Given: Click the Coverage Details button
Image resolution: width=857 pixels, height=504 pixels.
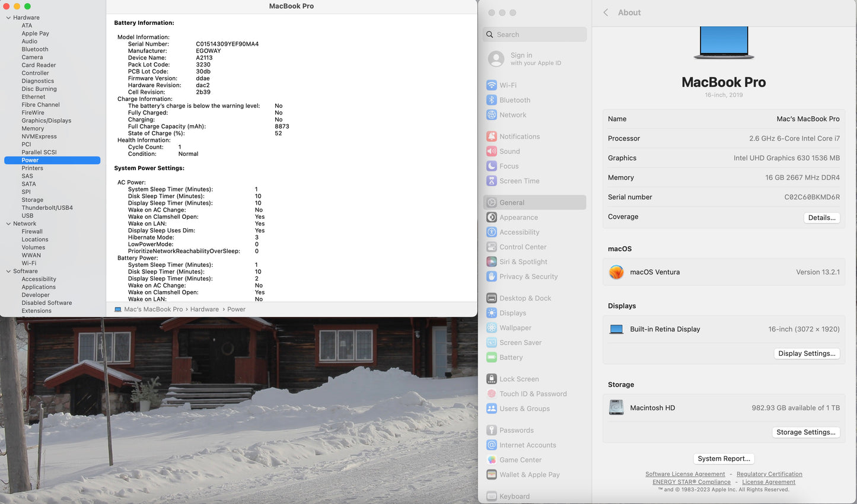Looking at the screenshot, I should [x=821, y=218].
